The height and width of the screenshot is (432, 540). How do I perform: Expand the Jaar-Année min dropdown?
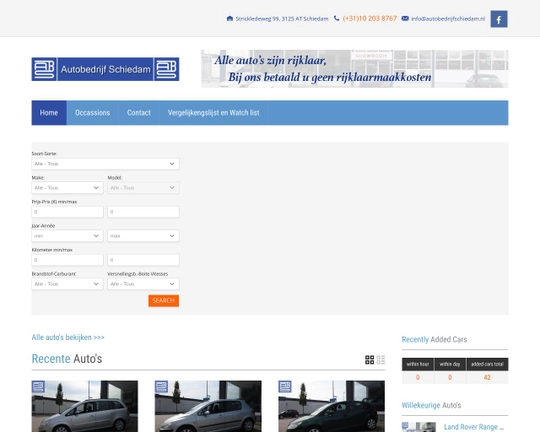(68, 236)
